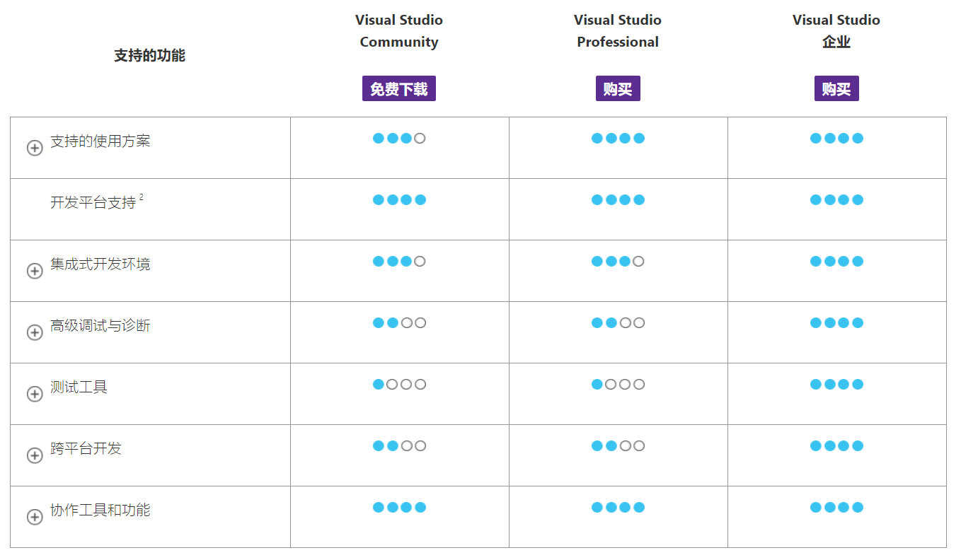Viewport: 961px width, 560px height.
Task: Click Community rating dots for 测试工具
Action: [x=399, y=385]
